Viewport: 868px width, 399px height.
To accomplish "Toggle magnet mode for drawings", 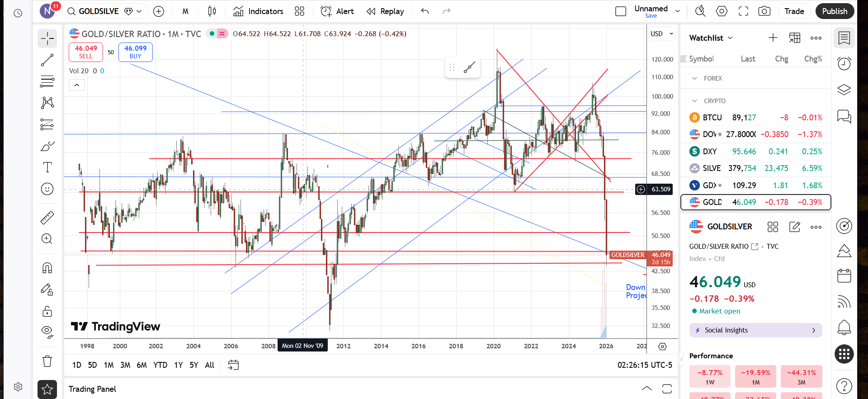I will pyautogui.click(x=47, y=268).
